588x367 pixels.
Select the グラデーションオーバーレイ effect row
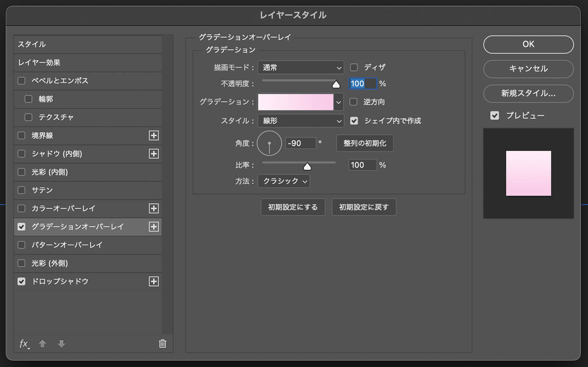click(88, 227)
